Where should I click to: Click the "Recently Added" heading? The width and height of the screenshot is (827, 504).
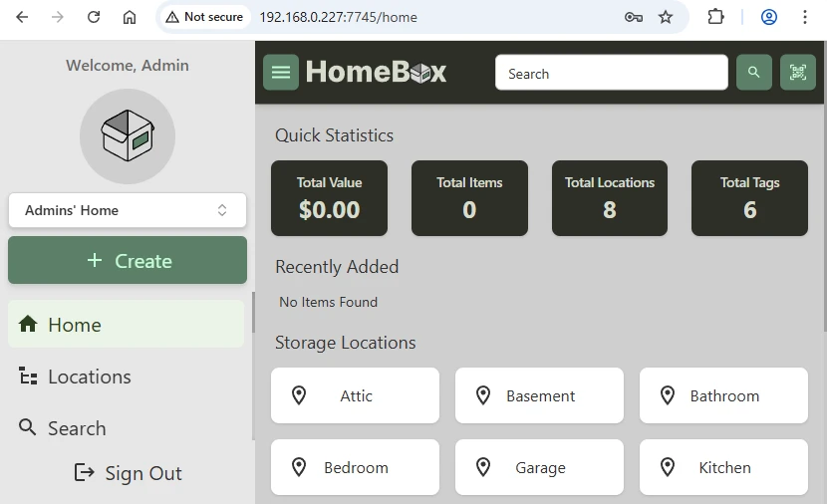(x=337, y=267)
